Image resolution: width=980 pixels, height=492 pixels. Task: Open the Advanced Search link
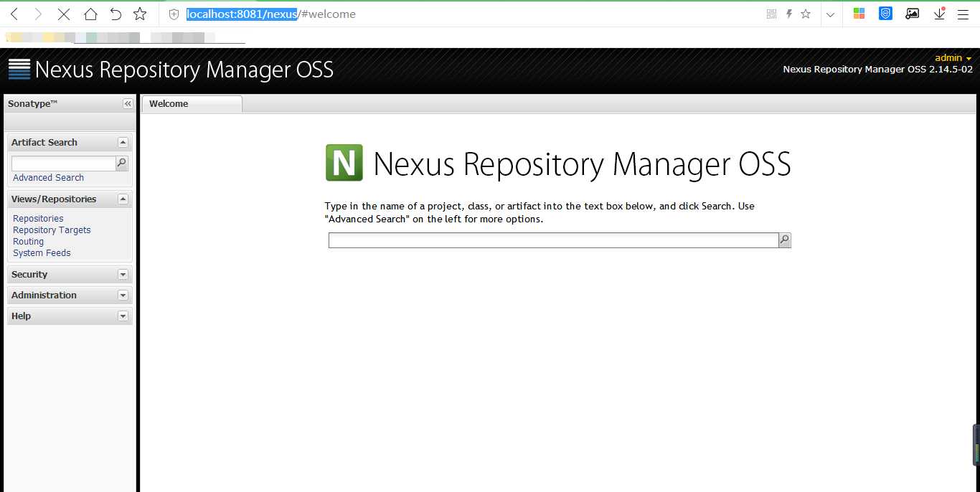[x=48, y=178]
